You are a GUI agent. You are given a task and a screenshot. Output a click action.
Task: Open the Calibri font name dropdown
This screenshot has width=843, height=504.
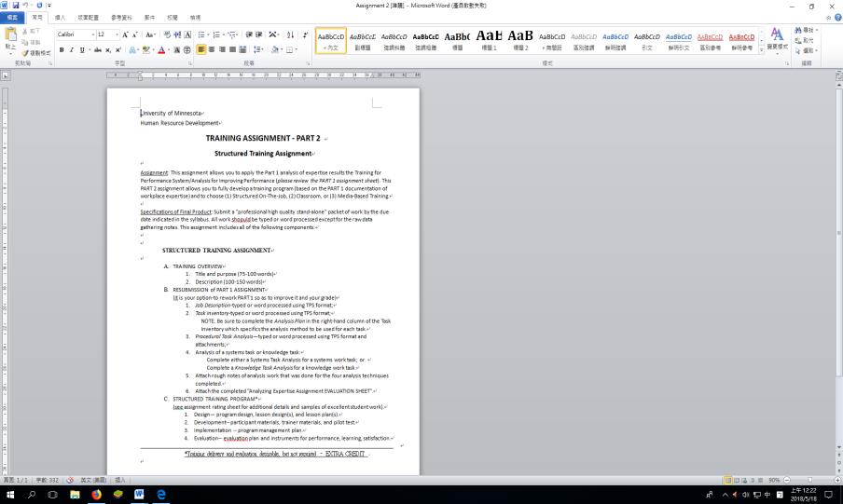click(x=91, y=34)
